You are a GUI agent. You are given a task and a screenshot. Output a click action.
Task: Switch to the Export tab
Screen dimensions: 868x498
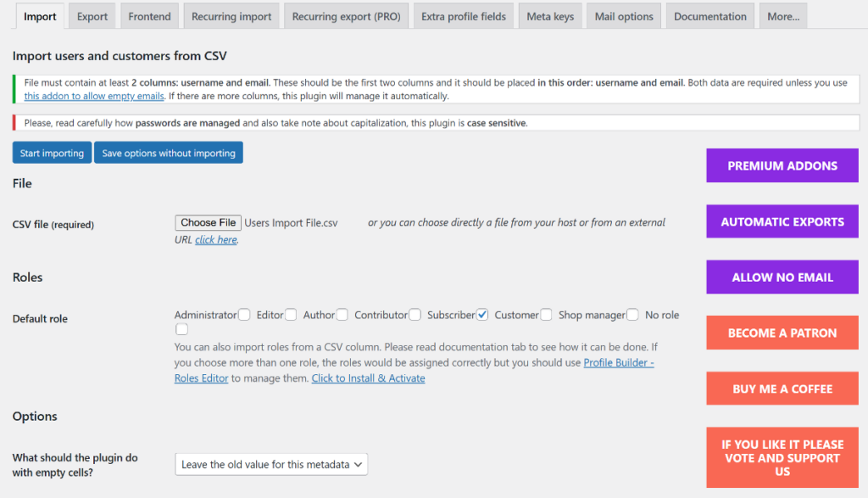pos(92,15)
